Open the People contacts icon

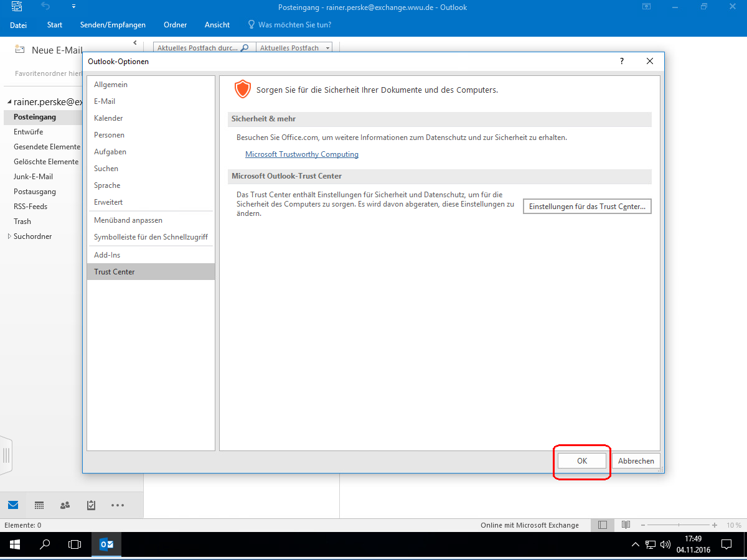(x=65, y=505)
